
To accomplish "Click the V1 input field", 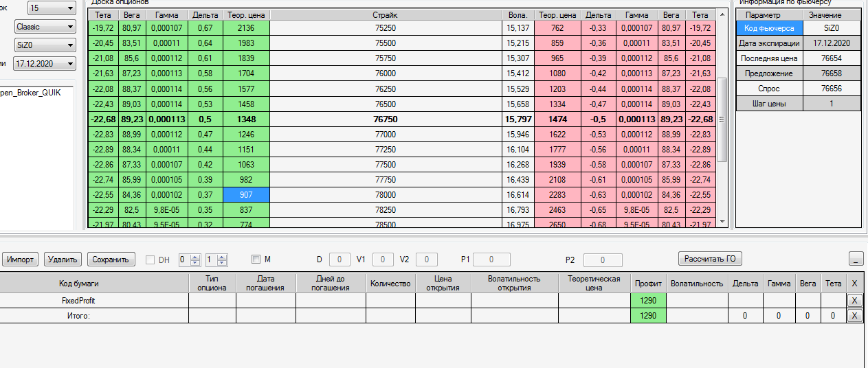I will [383, 260].
